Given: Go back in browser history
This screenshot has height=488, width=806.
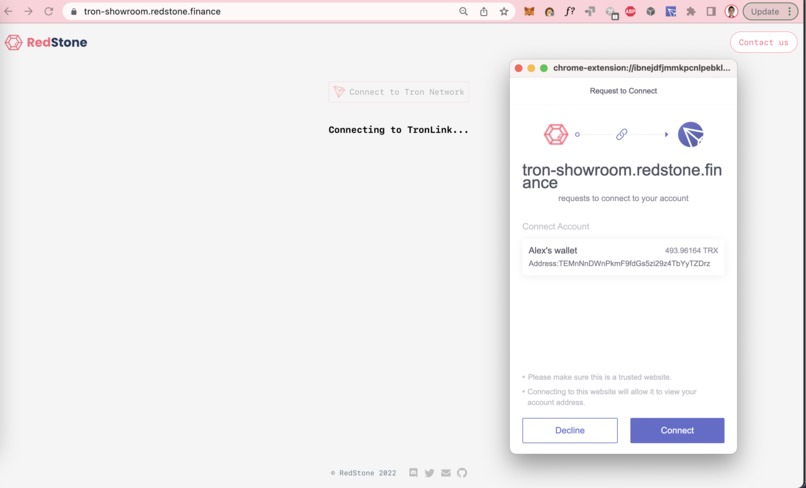Looking at the screenshot, I should [x=8, y=11].
